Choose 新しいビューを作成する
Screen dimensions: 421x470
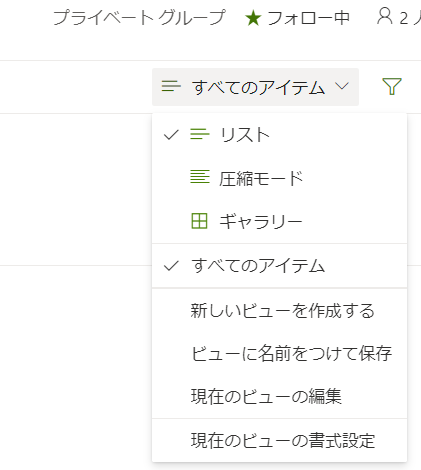tap(279, 311)
